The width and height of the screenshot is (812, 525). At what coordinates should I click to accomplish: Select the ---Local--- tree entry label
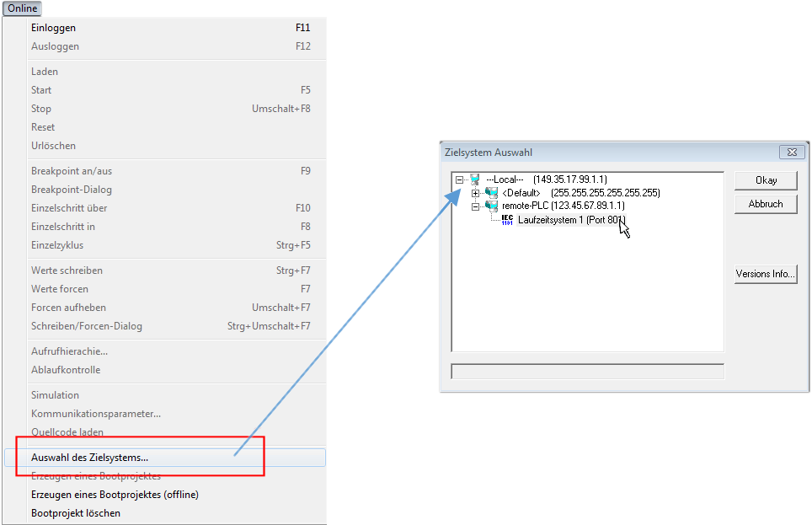tap(505, 179)
